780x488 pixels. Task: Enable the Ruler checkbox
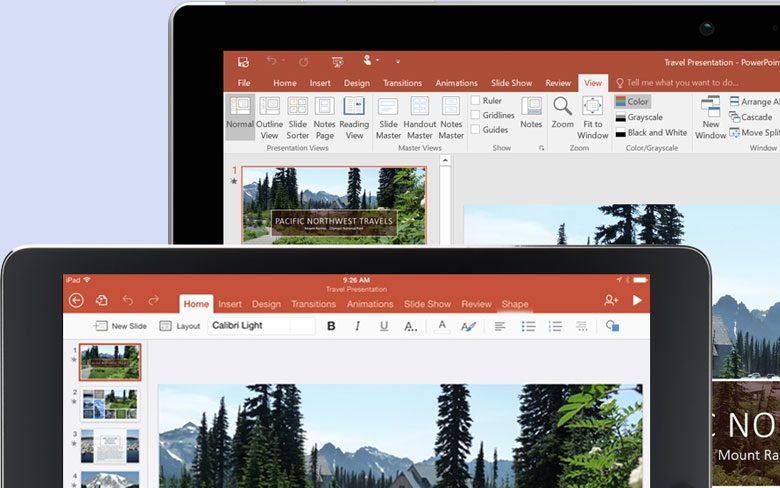(x=476, y=100)
